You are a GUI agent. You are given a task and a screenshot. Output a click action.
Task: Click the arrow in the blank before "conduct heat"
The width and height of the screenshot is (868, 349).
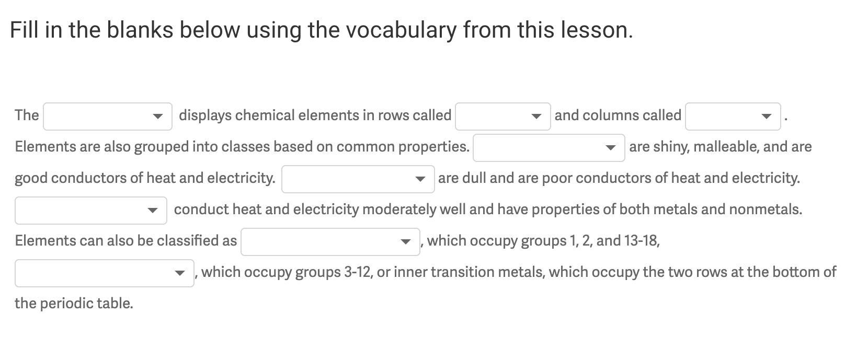152,211
